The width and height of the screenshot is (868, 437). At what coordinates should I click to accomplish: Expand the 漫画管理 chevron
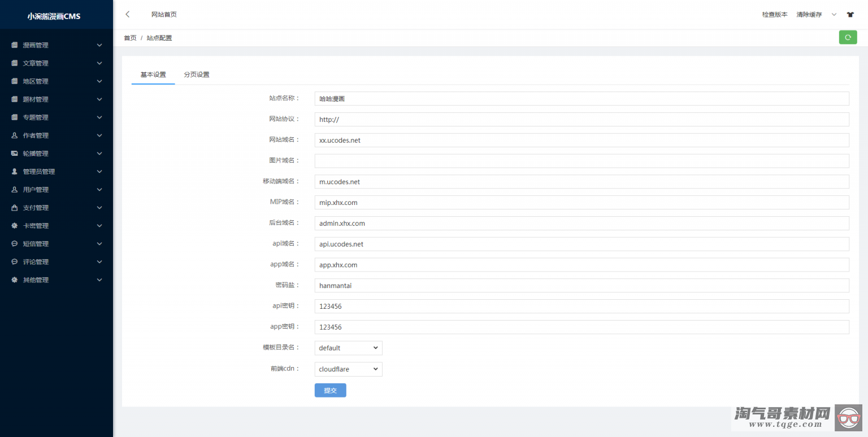tap(99, 45)
